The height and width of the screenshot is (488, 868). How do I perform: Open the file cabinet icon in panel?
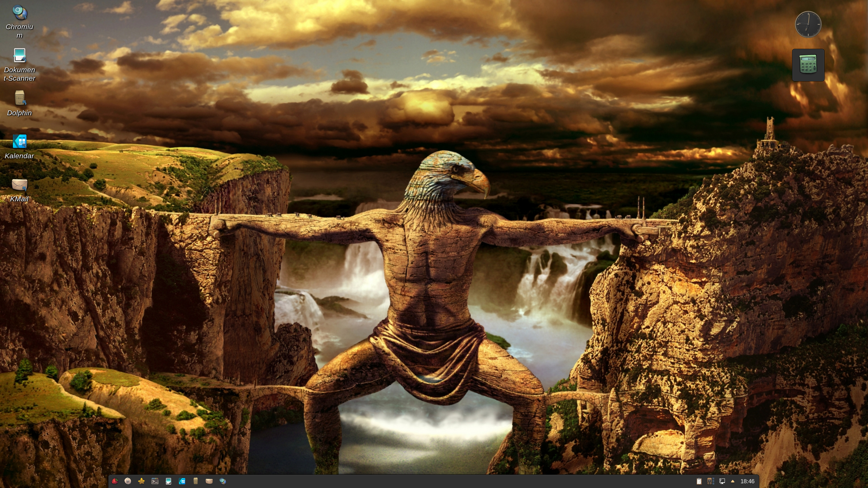tap(196, 481)
